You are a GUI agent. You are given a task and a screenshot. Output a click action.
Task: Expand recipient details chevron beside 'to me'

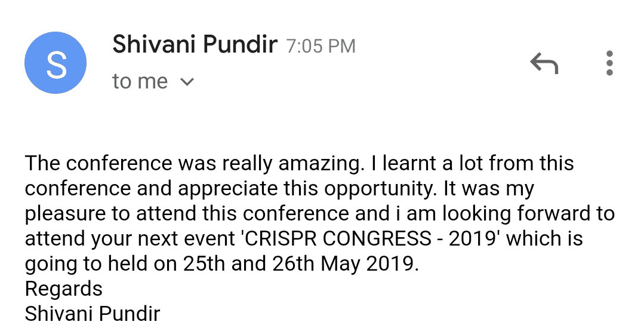tap(187, 82)
